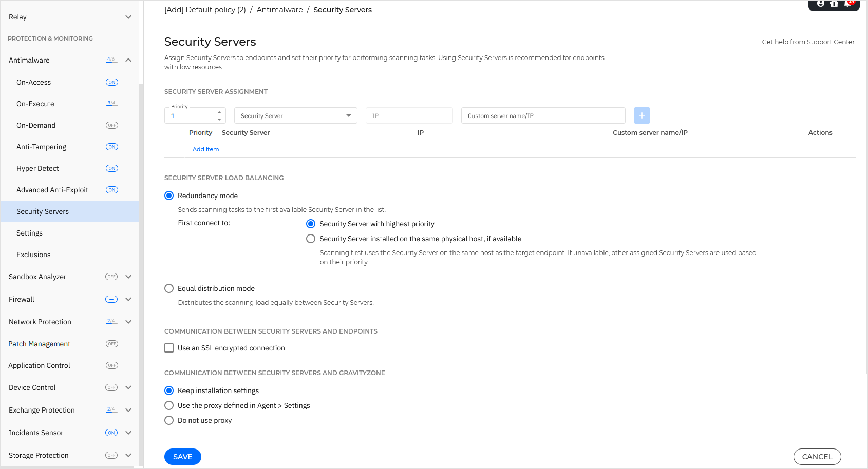The image size is (868, 469).
Task: Select Do not use proxy option
Action: tap(169, 420)
